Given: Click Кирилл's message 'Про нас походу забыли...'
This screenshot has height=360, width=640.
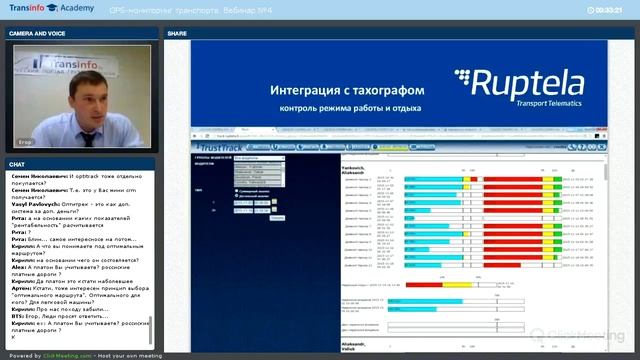Looking at the screenshot, I should pos(60,309).
